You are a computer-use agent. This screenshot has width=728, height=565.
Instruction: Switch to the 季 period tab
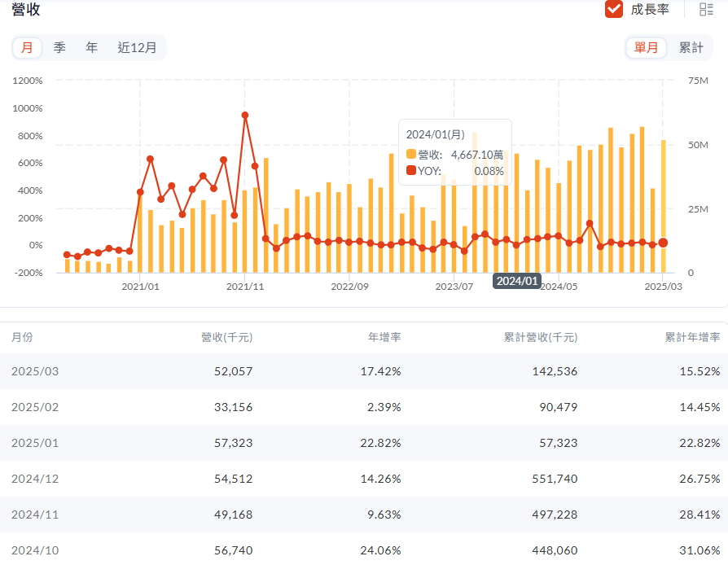[x=59, y=47]
